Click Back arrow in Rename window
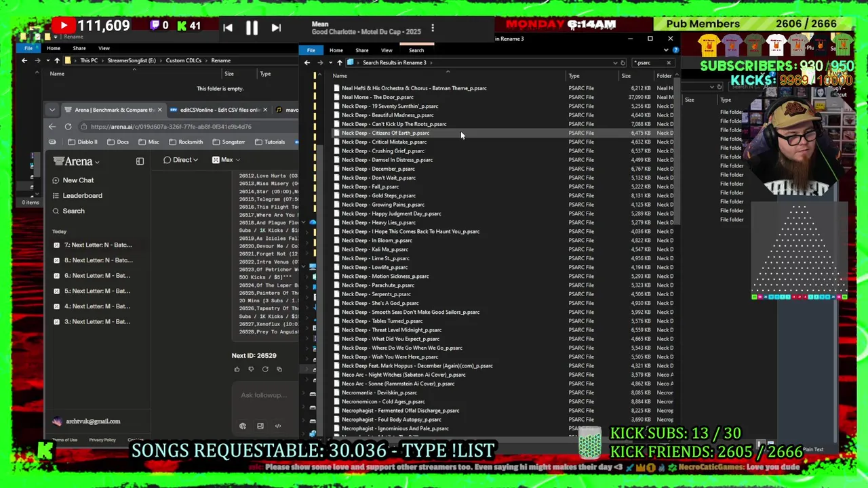Screen dimensions: 868x488 click(24, 60)
